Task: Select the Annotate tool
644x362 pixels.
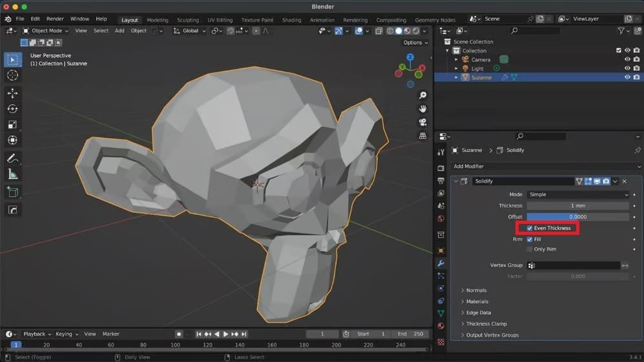Action: click(x=13, y=159)
